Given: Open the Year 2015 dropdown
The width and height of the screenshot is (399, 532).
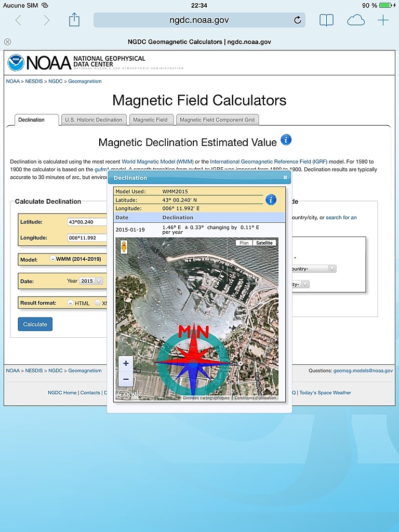Looking at the screenshot, I should coord(91,281).
